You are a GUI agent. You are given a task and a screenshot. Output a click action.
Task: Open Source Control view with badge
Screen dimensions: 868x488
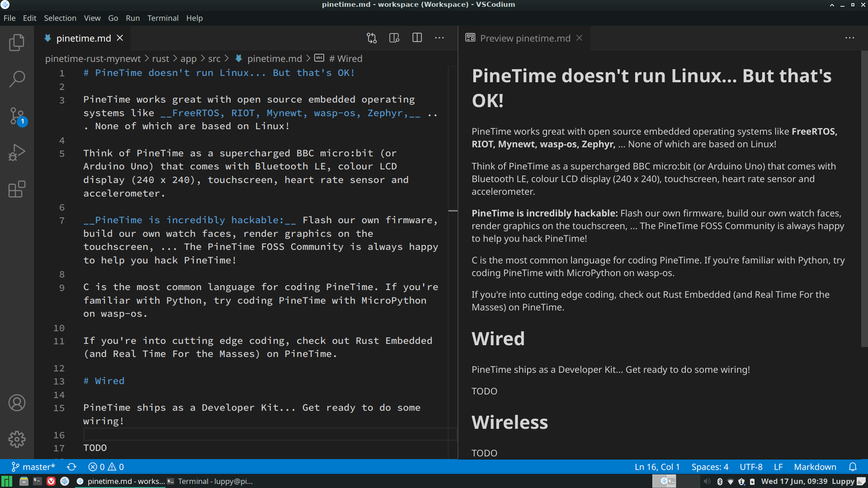(17, 116)
